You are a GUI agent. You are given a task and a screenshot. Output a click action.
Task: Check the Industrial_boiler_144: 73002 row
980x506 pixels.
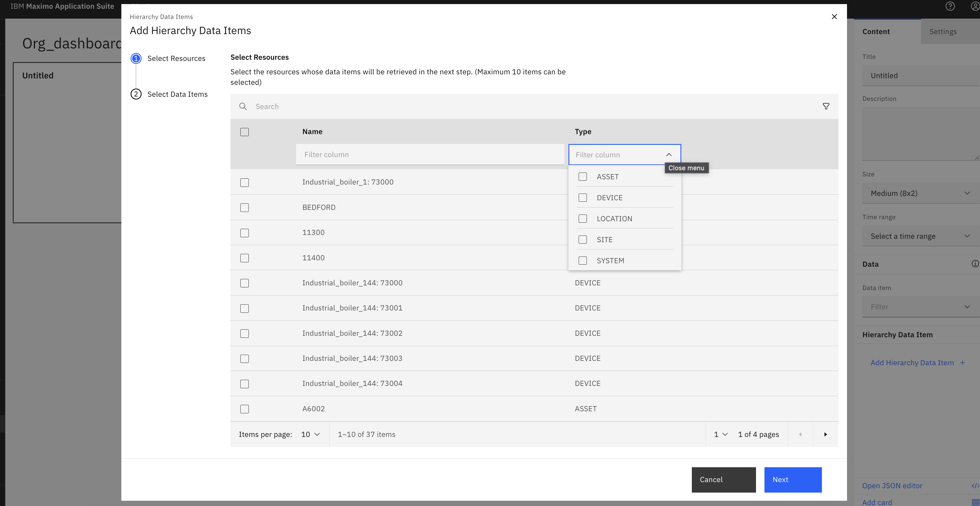(x=245, y=334)
